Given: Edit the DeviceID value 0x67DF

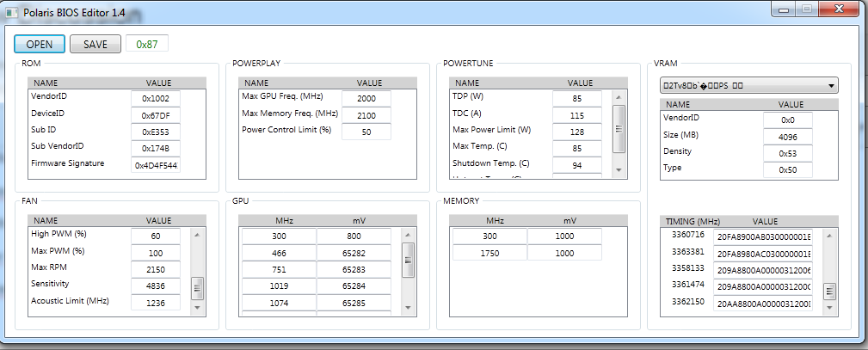Looking at the screenshot, I should click(156, 115).
